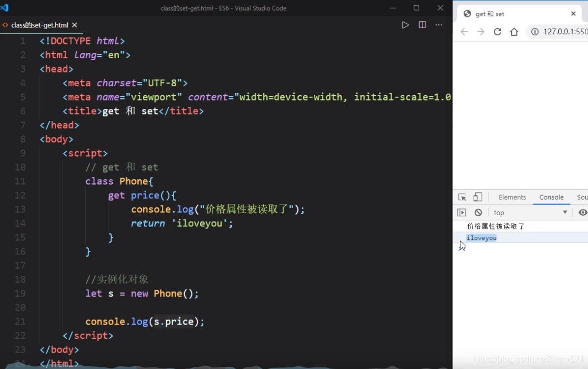Switch to the Console tab in DevTools
The height and width of the screenshot is (369, 588).
click(551, 197)
